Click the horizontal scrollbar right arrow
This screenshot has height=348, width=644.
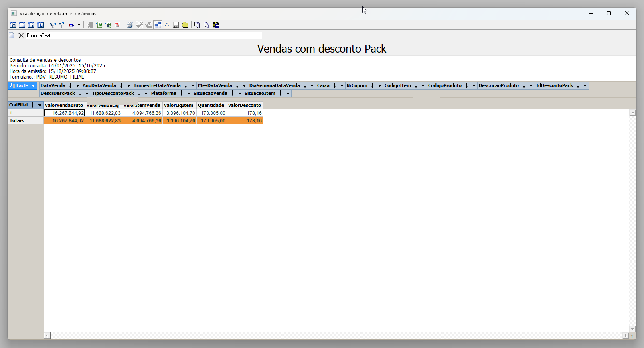point(626,336)
